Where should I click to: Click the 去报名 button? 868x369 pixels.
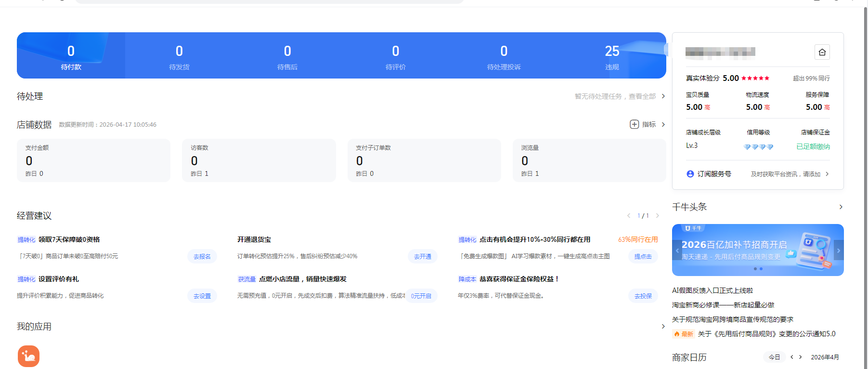[x=202, y=256]
